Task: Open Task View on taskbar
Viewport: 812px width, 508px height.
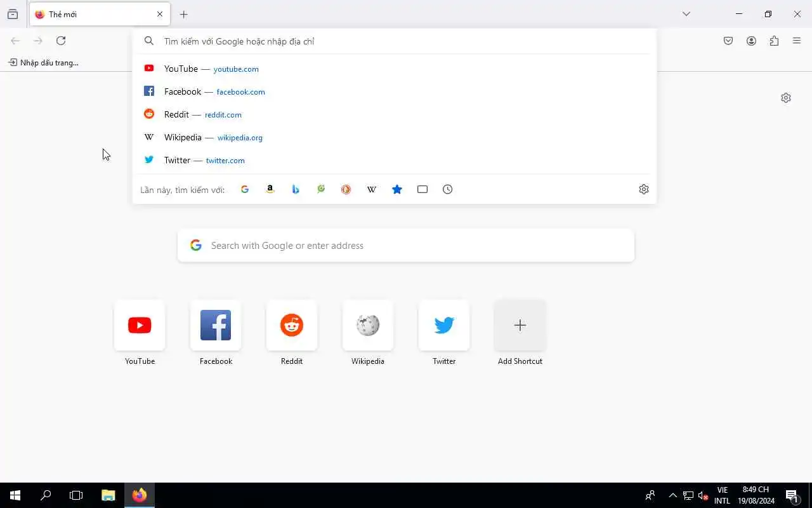Action: (x=76, y=495)
